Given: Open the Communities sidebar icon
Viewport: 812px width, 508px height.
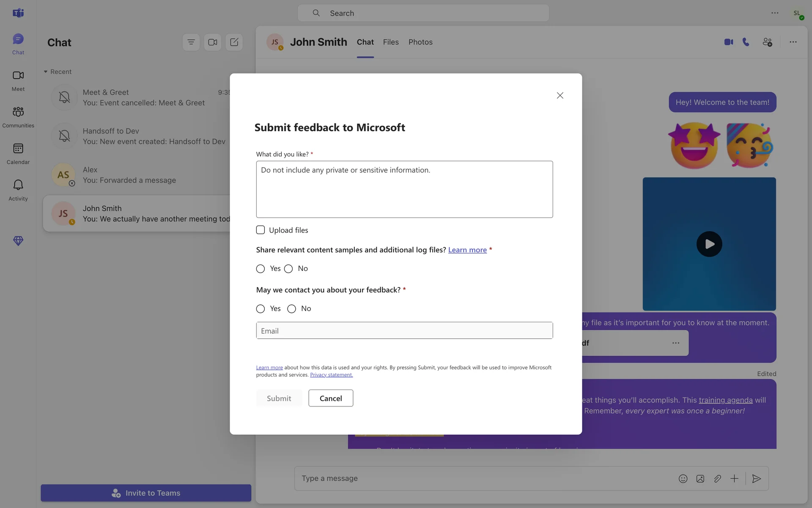Looking at the screenshot, I should coord(18,112).
